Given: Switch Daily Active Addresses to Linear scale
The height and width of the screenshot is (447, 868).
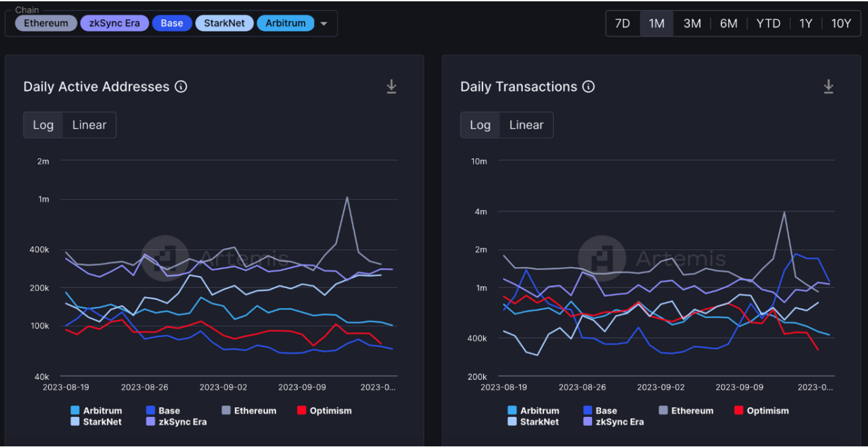Looking at the screenshot, I should (x=89, y=125).
